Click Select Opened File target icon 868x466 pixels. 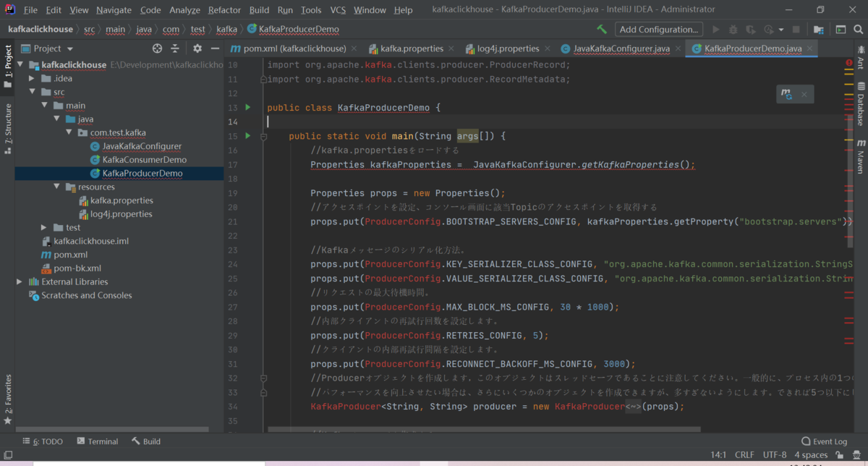tap(157, 48)
